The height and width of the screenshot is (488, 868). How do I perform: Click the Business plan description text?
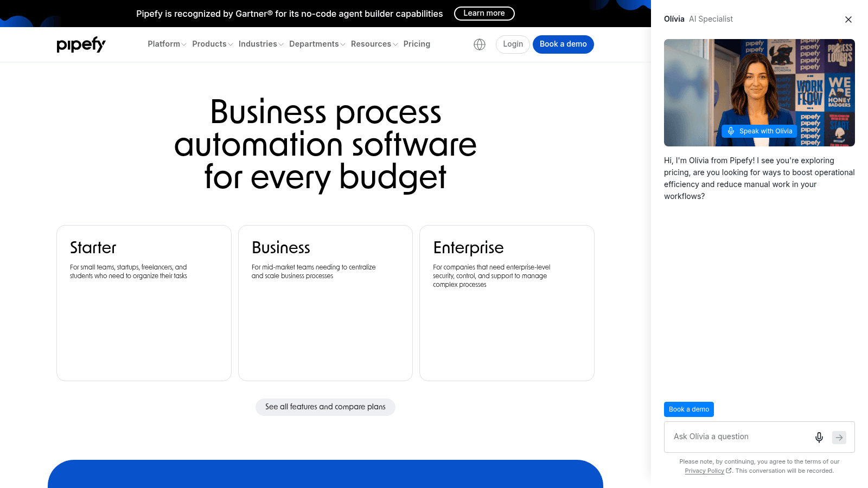[x=314, y=272]
